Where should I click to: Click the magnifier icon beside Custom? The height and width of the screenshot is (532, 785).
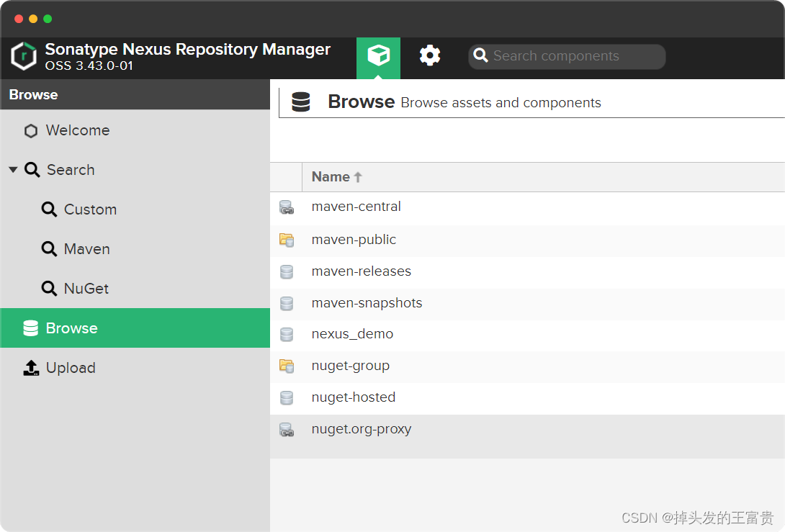coord(49,209)
